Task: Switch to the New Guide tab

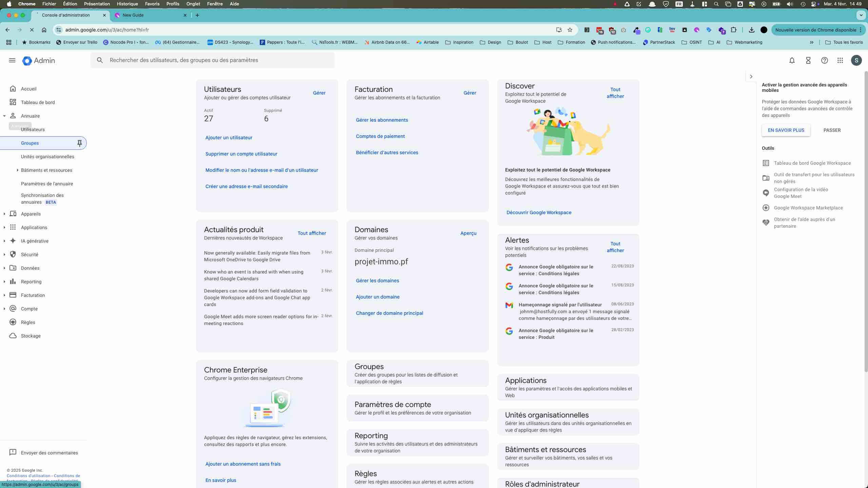Action: click(x=133, y=15)
